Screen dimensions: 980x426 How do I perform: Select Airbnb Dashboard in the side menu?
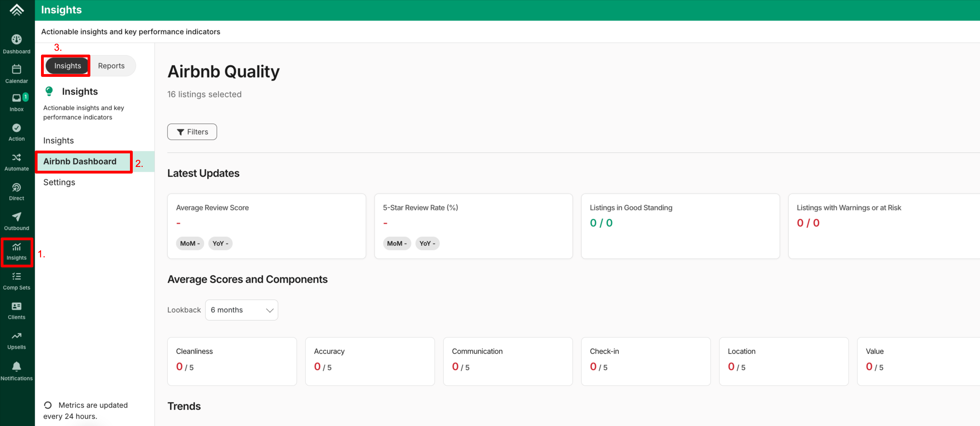point(80,161)
